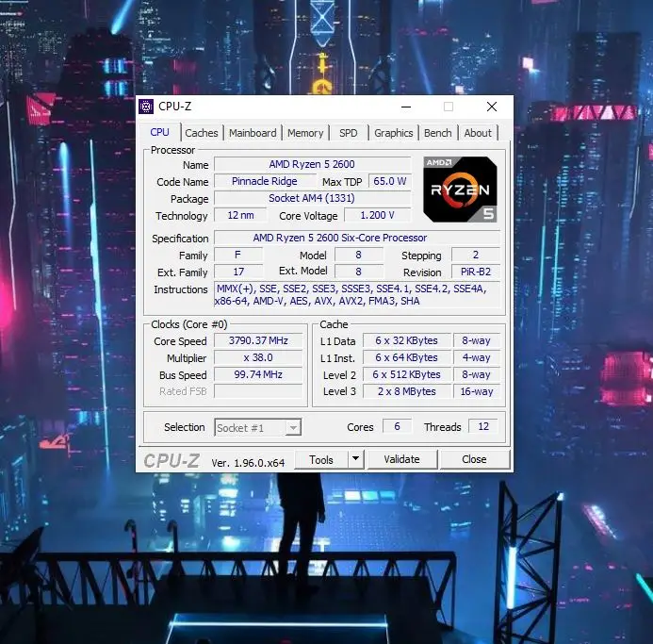653x644 pixels.
Task: Click the Level 3 value 2 x 8 MBytes
Action: (x=406, y=391)
